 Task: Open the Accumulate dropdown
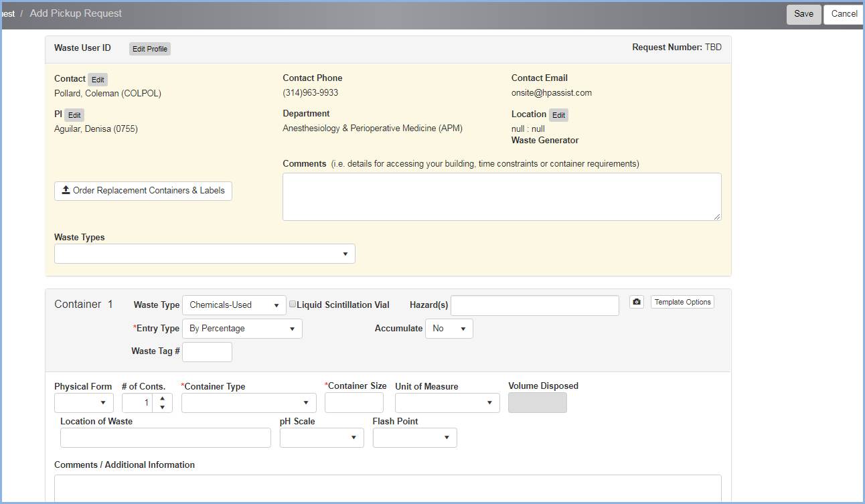click(x=449, y=329)
